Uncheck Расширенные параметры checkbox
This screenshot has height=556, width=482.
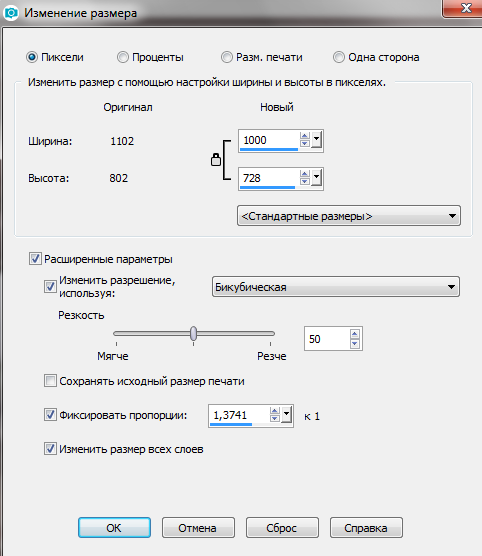(35, 259)
